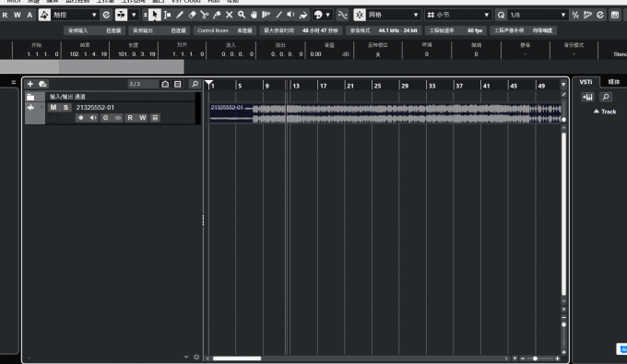Screen dimensions: 627x364
Task: Open the track control settings icon
Action: (x=178, y=84)
